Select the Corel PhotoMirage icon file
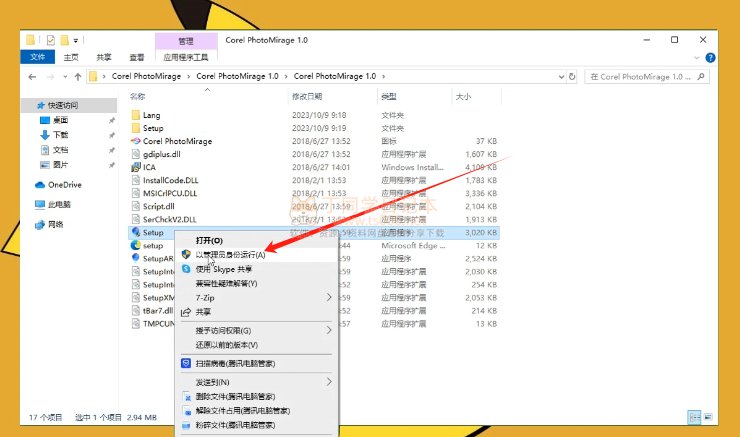 click(x=136, y=141)
